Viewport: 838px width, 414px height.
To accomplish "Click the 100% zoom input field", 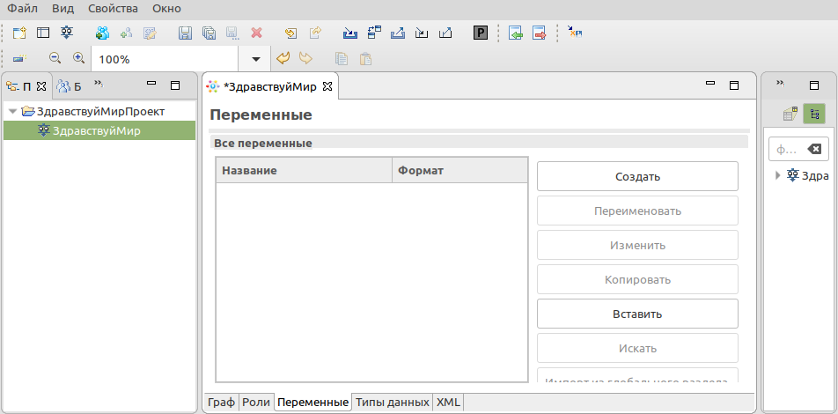I will click(165, 59).
